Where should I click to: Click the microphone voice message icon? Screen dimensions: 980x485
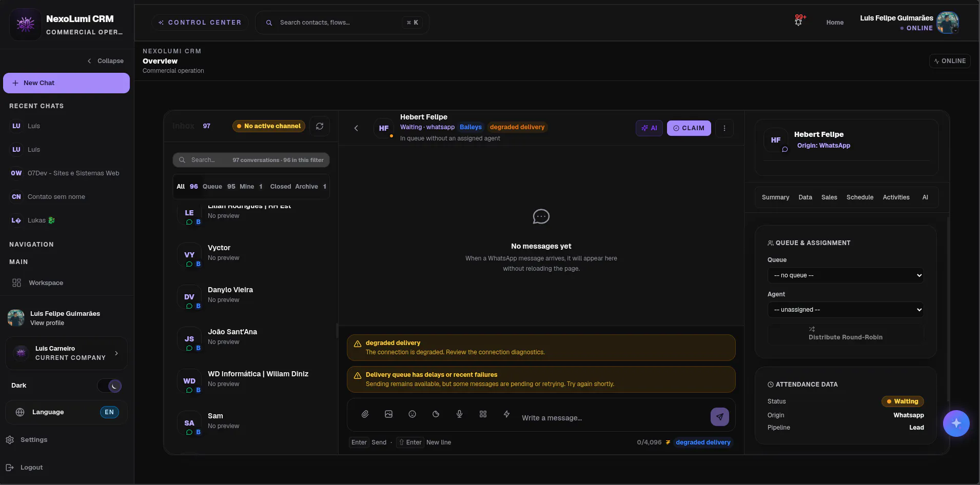tap(460, 414)
